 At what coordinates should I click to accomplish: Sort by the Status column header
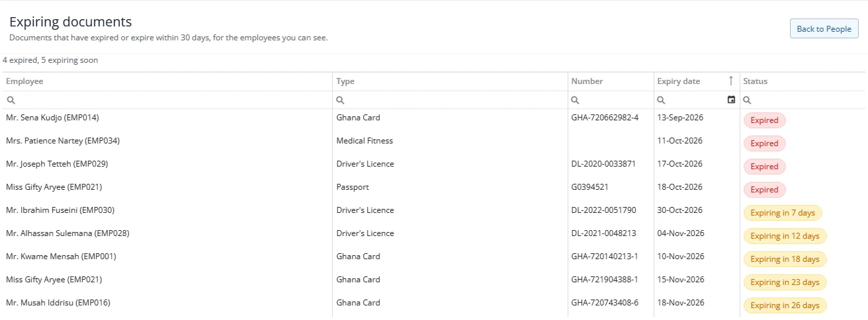coord(803,81)
